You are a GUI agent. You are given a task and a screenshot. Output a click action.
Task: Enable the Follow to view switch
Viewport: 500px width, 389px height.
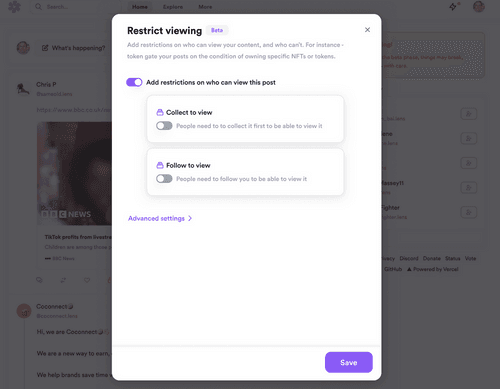(164, 179)
